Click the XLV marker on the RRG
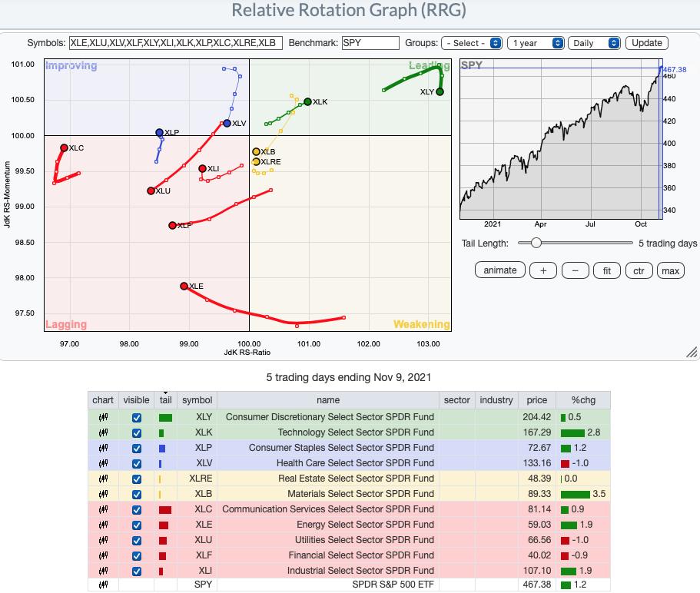700x593 pixels. tap(227, 123)
